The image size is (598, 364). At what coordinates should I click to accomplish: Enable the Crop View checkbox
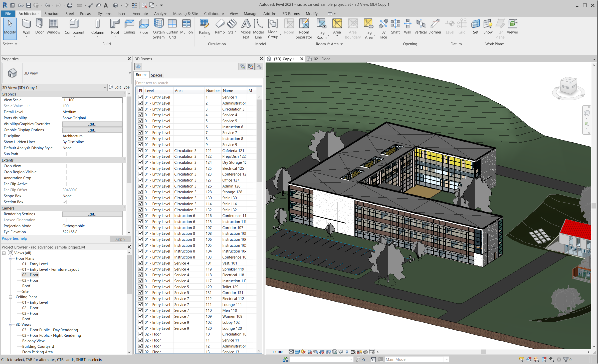65,166
